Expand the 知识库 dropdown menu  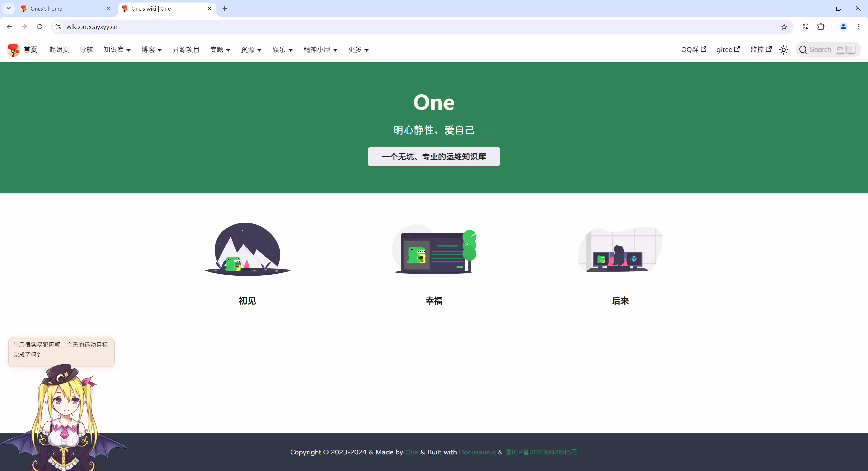117,50
